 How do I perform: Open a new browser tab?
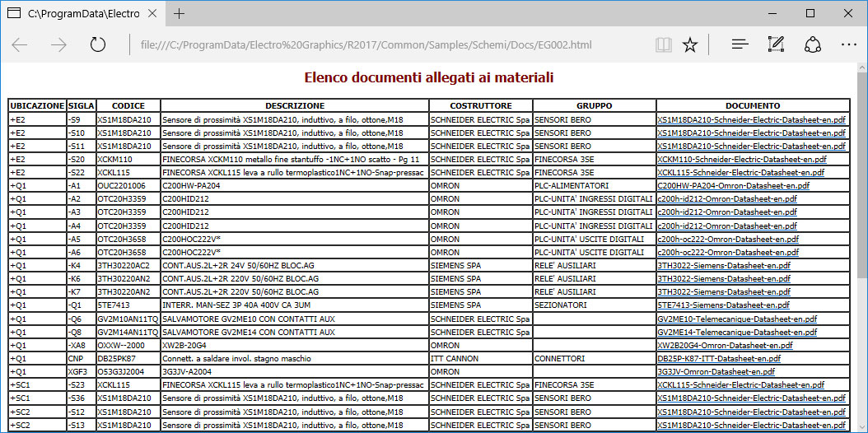[179, 13]
